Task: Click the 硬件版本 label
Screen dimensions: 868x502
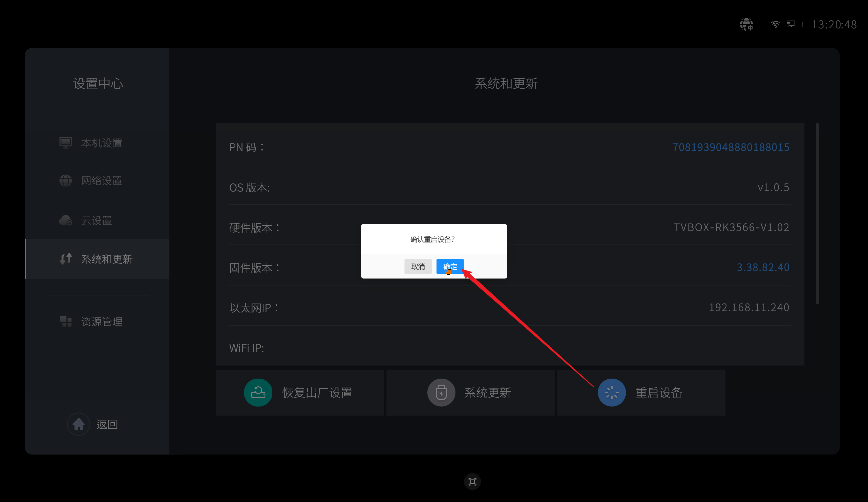Action: 254,227
